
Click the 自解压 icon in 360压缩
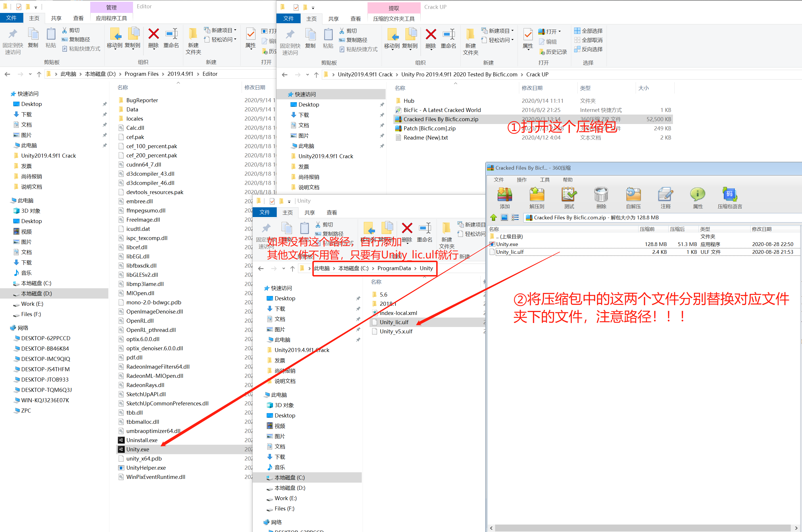click(633, 195)
